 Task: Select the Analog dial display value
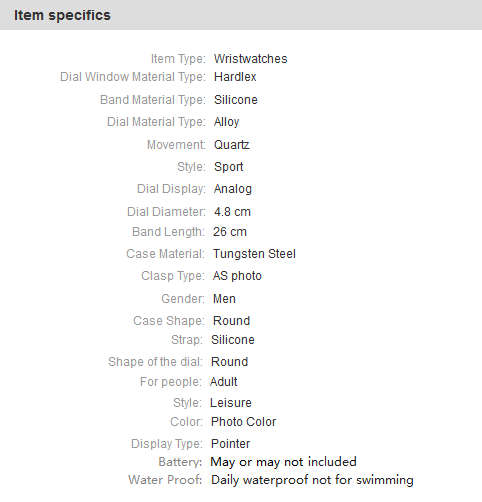pos(233,189)
